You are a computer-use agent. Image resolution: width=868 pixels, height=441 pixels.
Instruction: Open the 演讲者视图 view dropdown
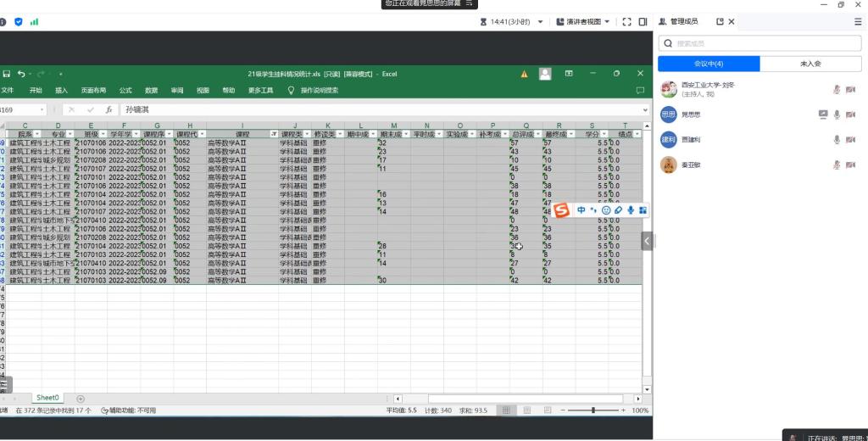tap(587, 21)
